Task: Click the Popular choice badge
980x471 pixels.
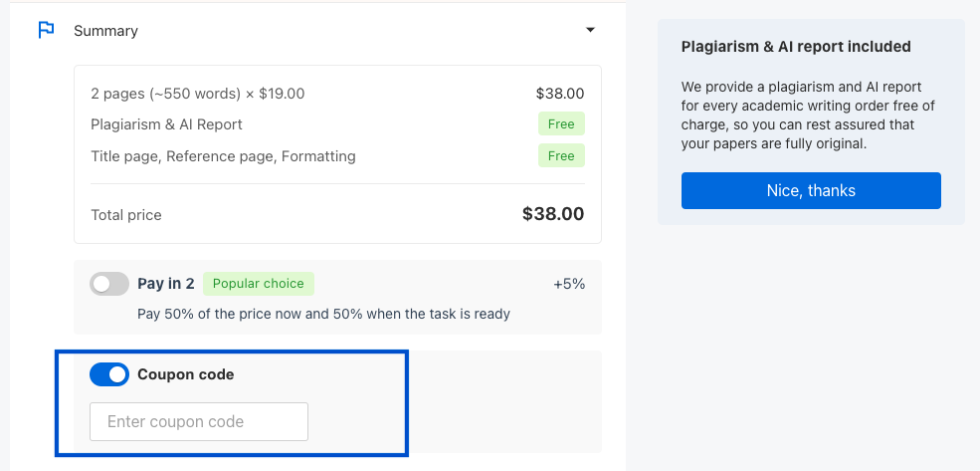Action: click(258, 284)
